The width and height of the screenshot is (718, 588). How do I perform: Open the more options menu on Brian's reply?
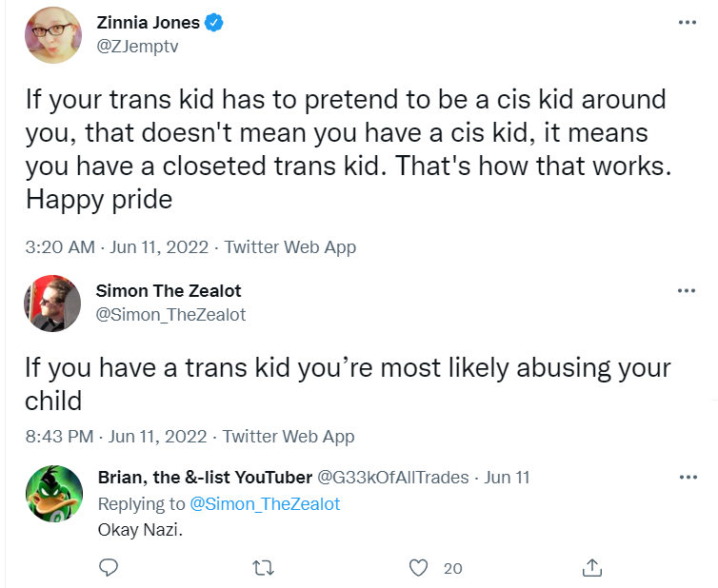pos(687,477)
